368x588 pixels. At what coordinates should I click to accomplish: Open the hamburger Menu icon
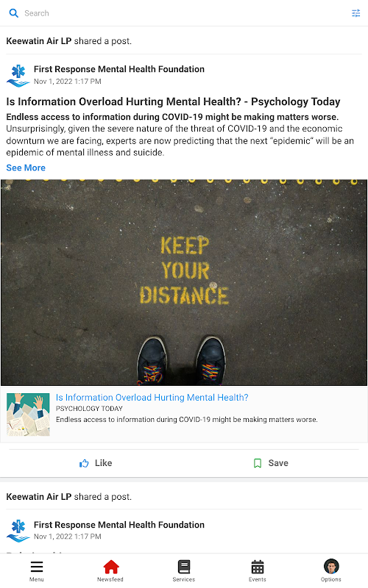[x=37, y=566]
